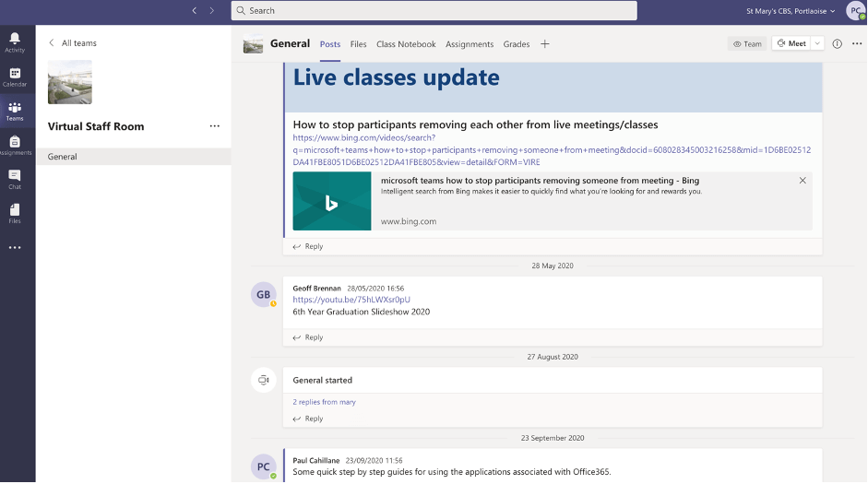
Task: Click the Virtual Staff Room team picture
Action: [x=70, y=82]
